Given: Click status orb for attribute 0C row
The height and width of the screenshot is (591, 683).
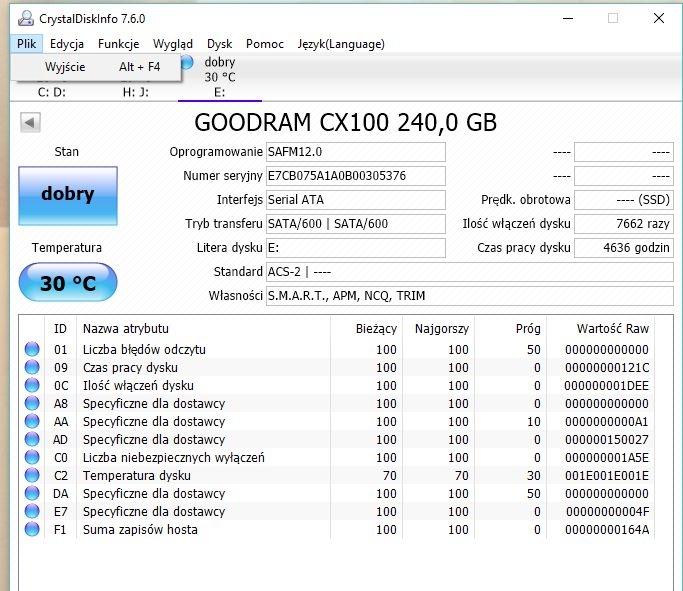Looking at the screenshot, I should pyautogui.click(x=32, y=385).
